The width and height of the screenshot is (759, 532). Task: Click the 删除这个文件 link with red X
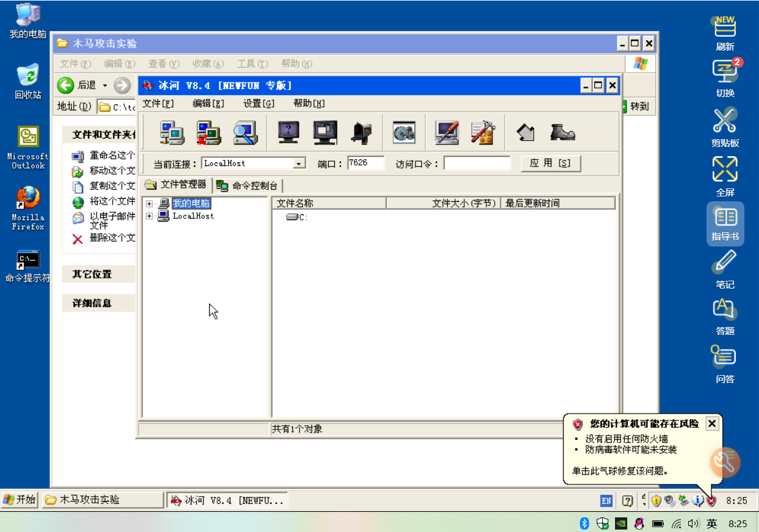(104, 238)
